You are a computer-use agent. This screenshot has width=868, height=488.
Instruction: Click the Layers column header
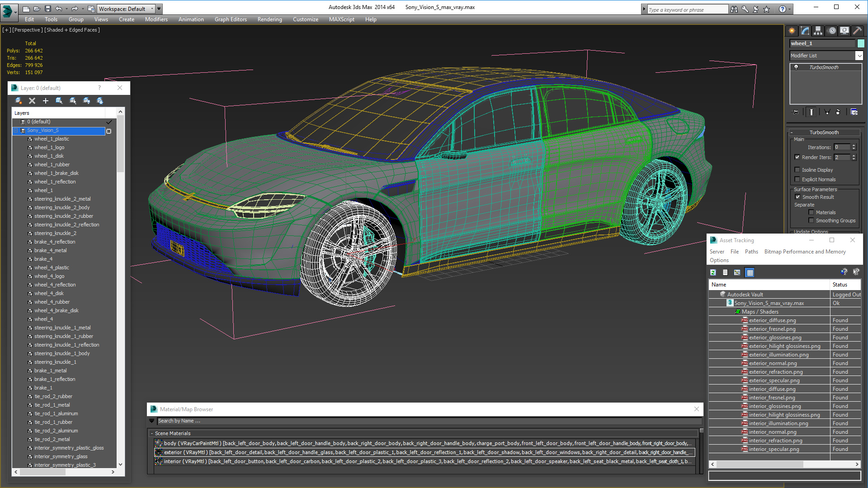pos(58,113)
